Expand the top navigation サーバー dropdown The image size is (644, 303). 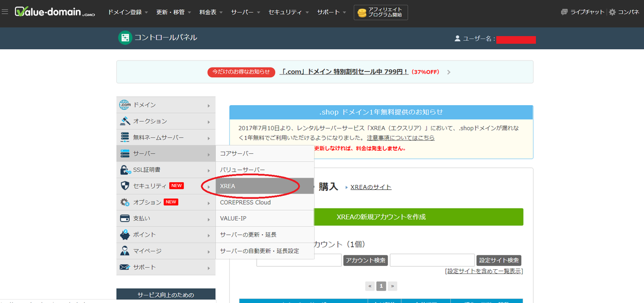coord(245,12)
